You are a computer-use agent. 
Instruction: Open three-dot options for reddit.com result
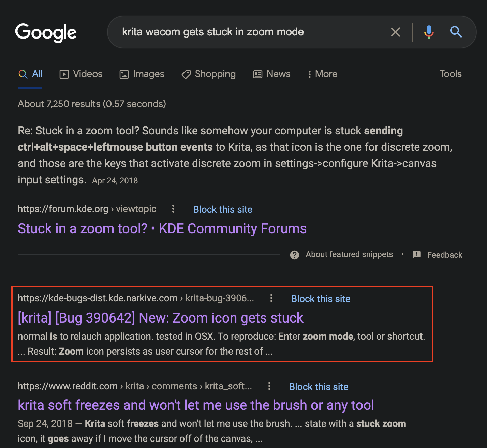(269, 386)
